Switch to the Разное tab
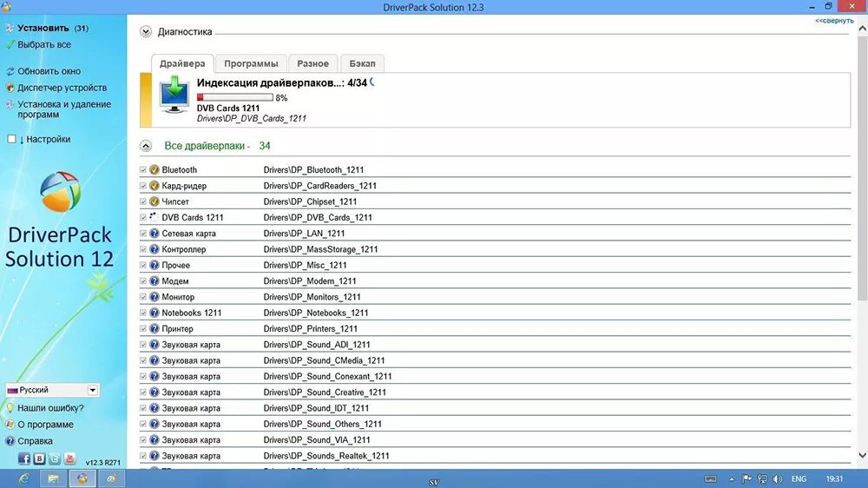This screenshot has width=868, height=488. tap(312, 63)
